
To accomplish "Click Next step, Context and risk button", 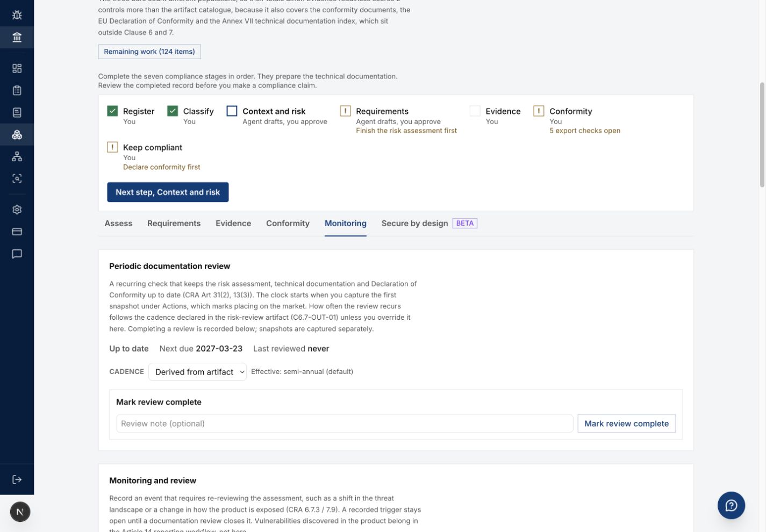I will 168,192.
